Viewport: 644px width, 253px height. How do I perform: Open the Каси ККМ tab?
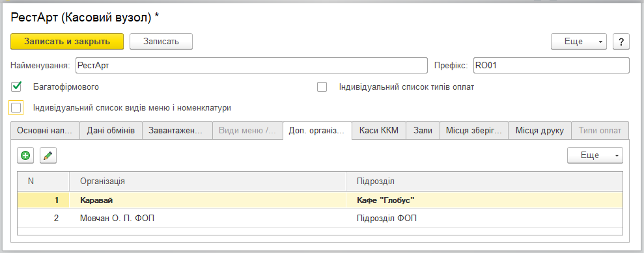pos(379,131)
